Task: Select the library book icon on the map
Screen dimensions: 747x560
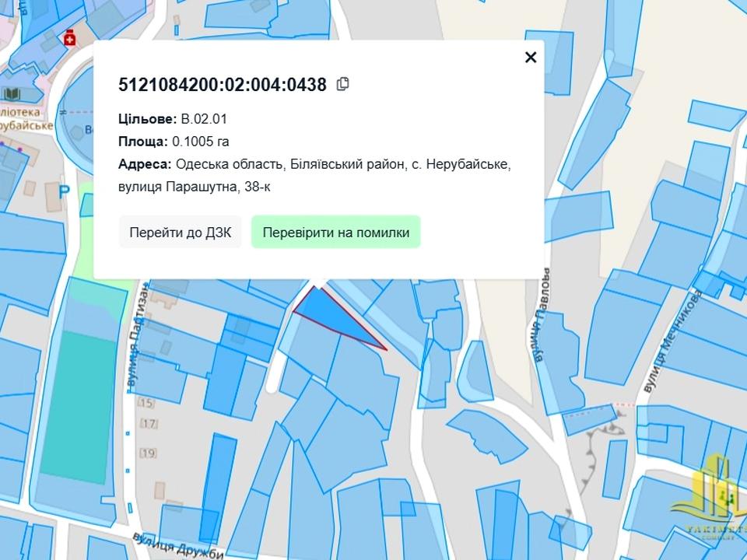Action: (12, 95)
